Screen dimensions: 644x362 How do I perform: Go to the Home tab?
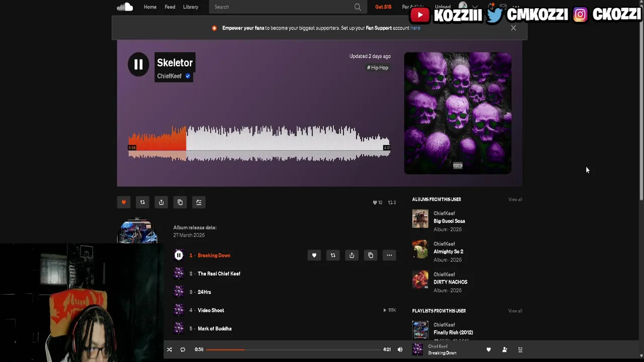(150, 7)
